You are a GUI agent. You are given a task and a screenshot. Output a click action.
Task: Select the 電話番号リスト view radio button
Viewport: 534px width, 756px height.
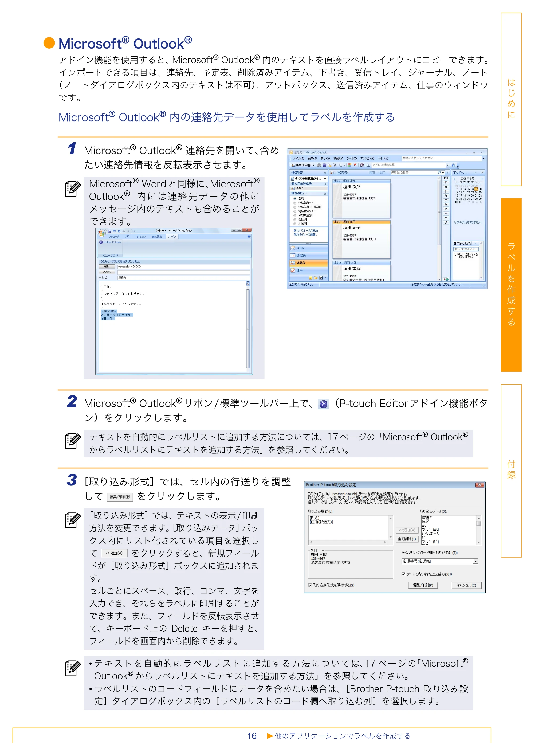click(295, 211)
